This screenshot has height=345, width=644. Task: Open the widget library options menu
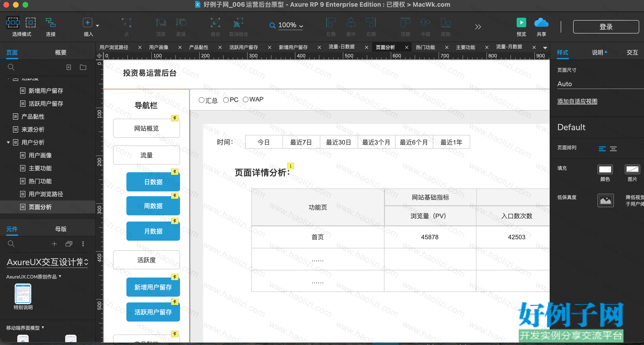[x=83, y=244]
